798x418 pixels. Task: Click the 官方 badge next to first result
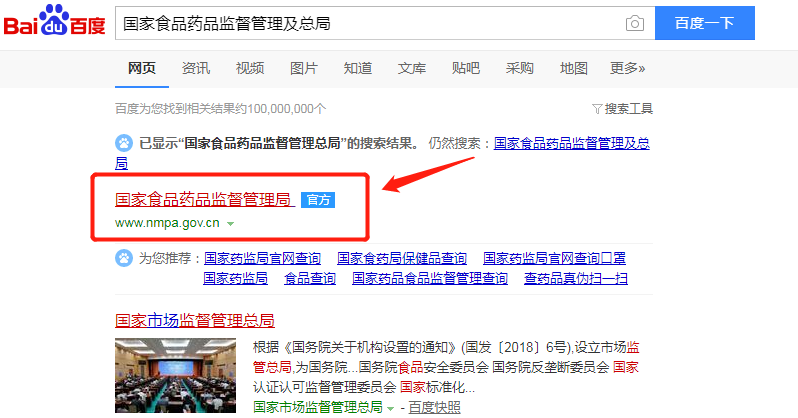[x=318, y=200]
